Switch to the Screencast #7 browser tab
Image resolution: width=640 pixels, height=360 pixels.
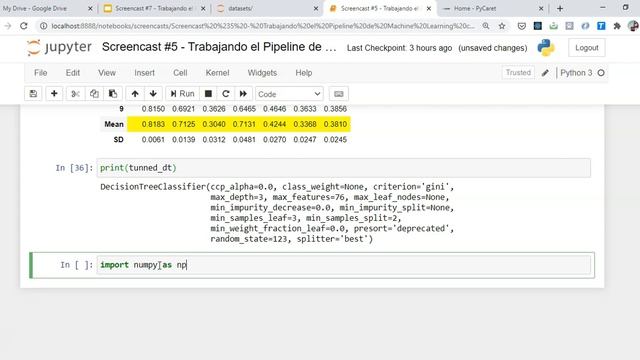pyautogui.click(x=153, y=8)
